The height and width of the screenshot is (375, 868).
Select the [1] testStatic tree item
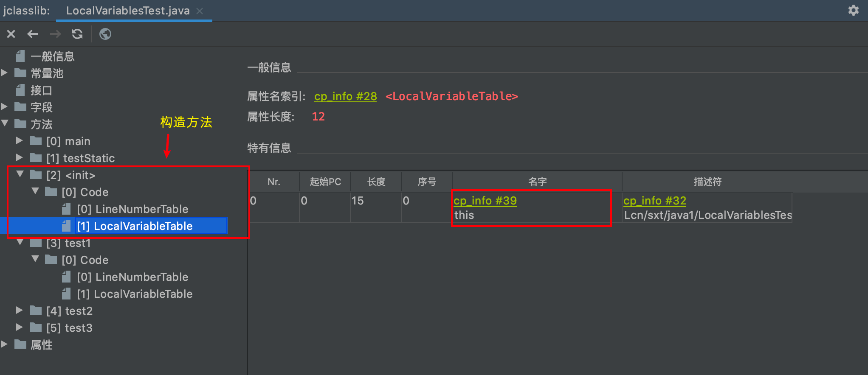click(x=81, y=158)
